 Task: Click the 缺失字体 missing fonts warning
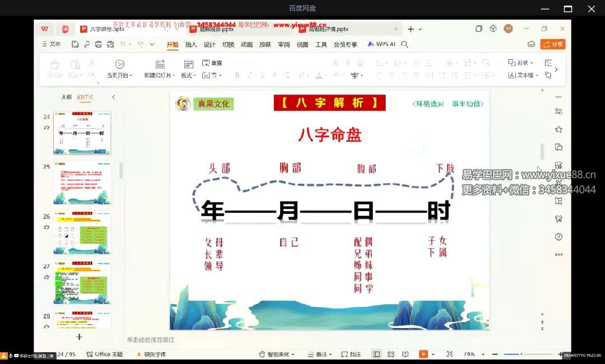point(155,354)
